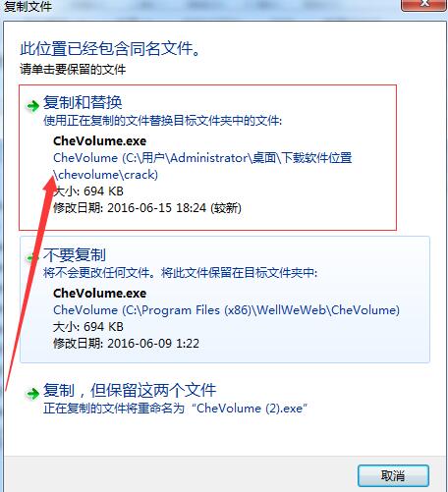448x492 pixels.
Task: Click CheVolume.exe filename under 不要复制
Action: [100, 293]
